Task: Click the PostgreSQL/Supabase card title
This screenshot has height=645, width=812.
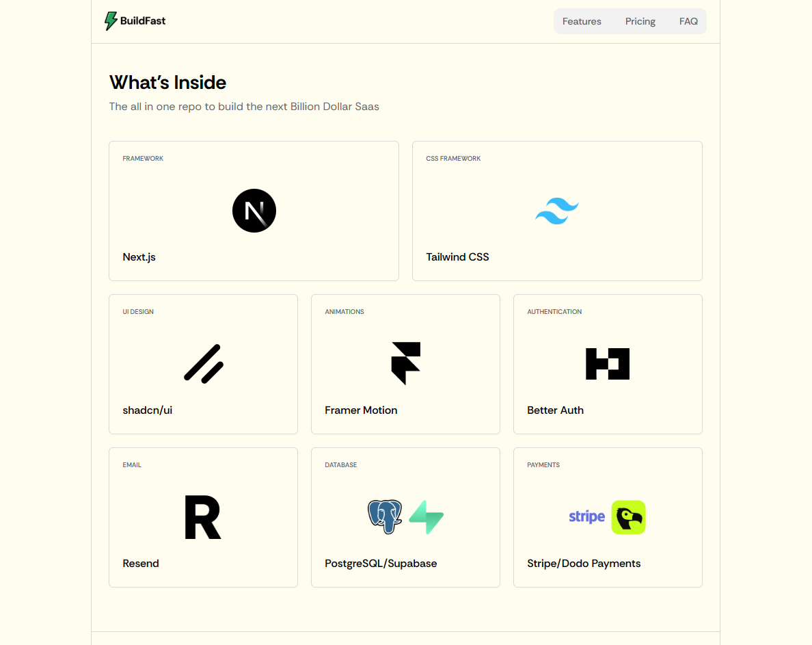Action: pos(381,564)
